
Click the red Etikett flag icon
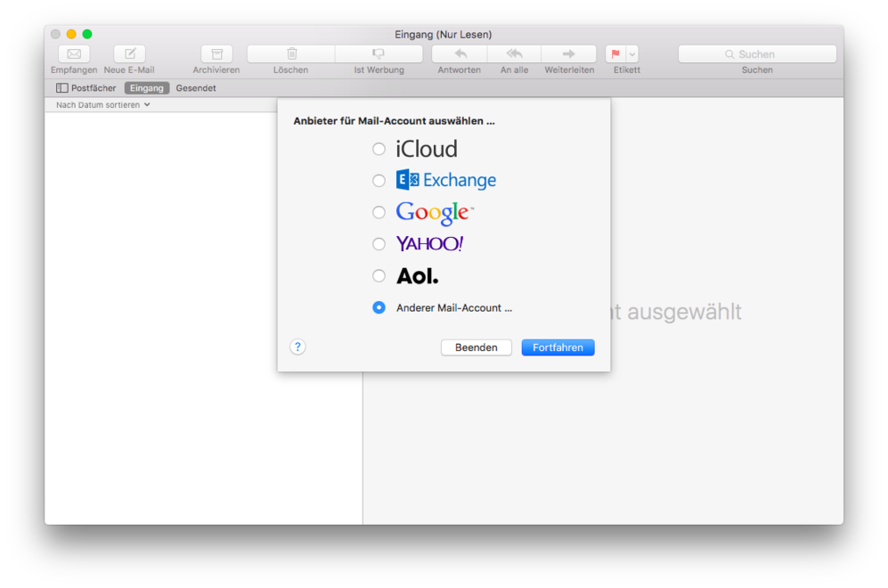(x=615, y=53)
